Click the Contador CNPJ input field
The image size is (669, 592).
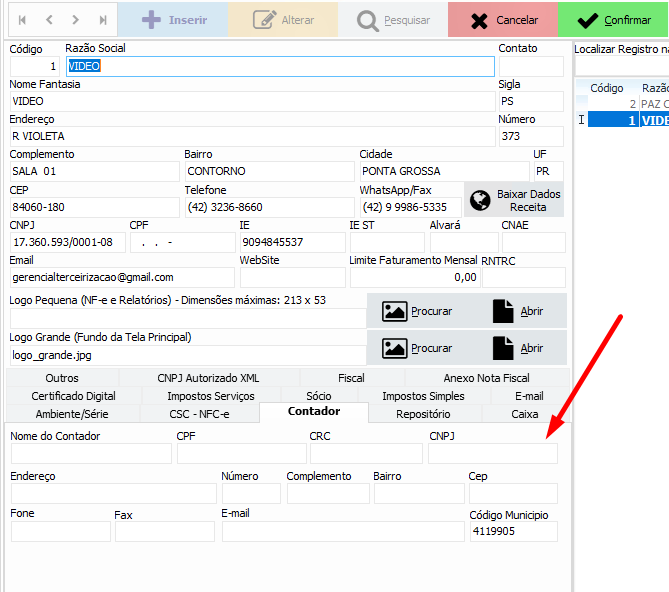492,454
